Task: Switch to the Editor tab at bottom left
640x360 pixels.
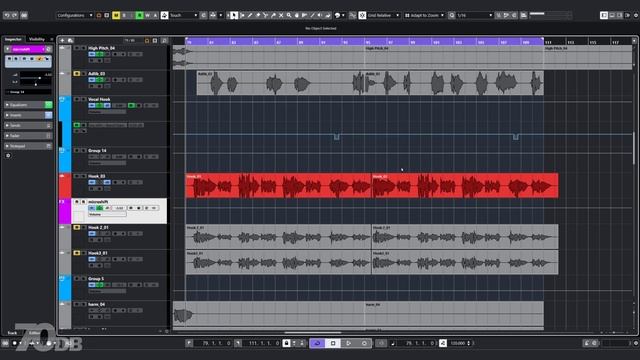Action: click(x=34, y=333)
